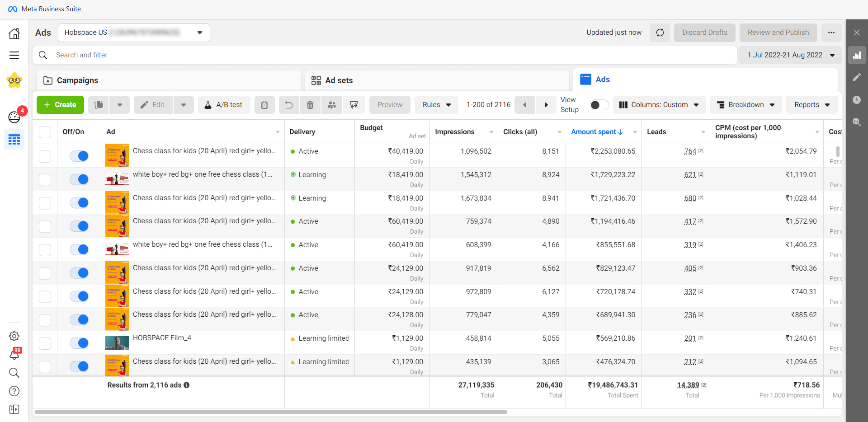868x422 pixels.
Task: Open the Rules dropdown
Action: tap(436, 105)
